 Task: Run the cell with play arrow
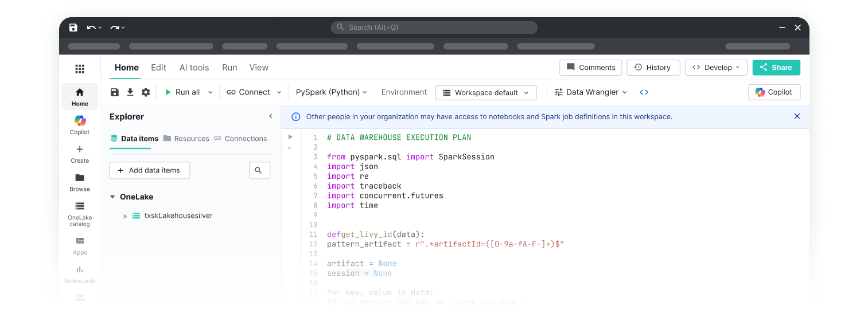pyautogui.click(x=290, y=137)
